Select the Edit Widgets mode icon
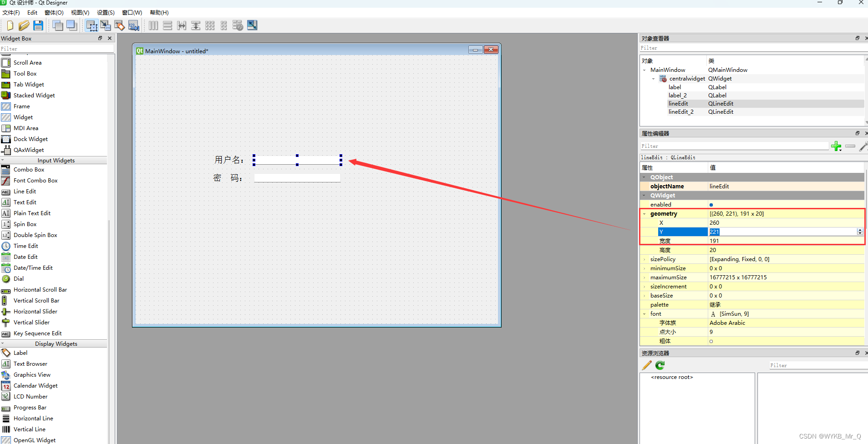 [91, 25]
